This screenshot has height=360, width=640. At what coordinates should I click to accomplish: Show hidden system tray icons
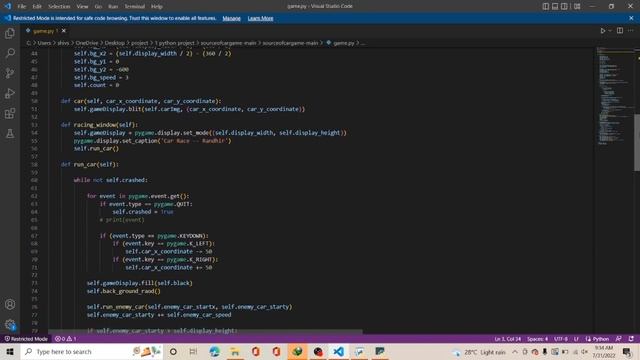pos(515,352)
